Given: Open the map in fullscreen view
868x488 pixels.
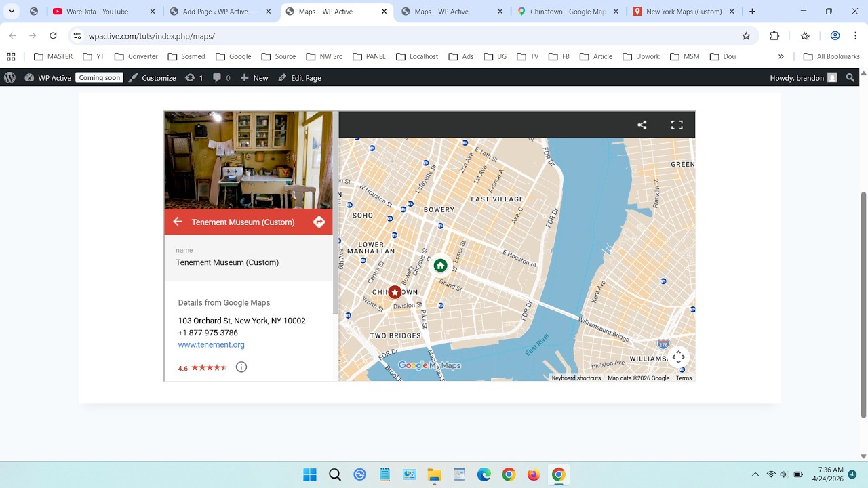Looking at the screenshot, I should tap(677, 125).
